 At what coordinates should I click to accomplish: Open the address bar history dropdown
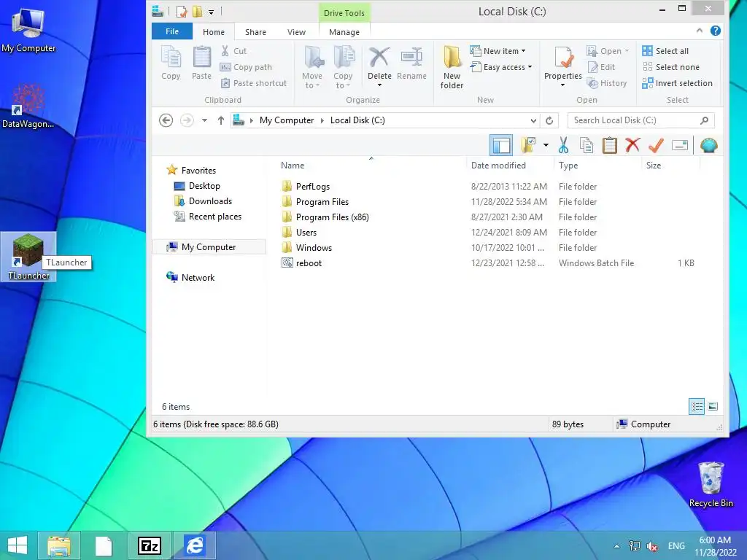tap(533, 120)
